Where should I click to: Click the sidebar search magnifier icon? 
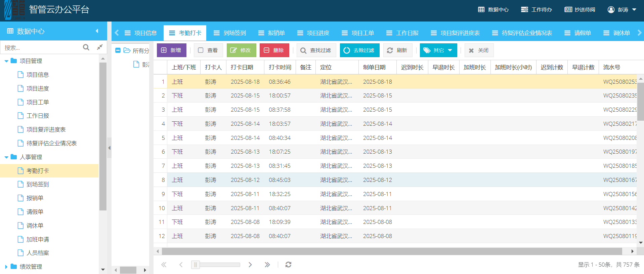tap(86, 47)
